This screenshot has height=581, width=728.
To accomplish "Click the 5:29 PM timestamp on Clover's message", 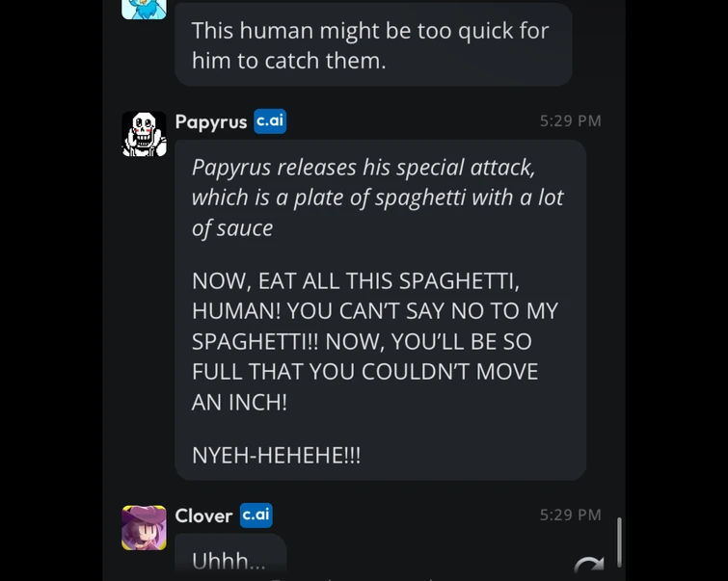I will [570, 515].
